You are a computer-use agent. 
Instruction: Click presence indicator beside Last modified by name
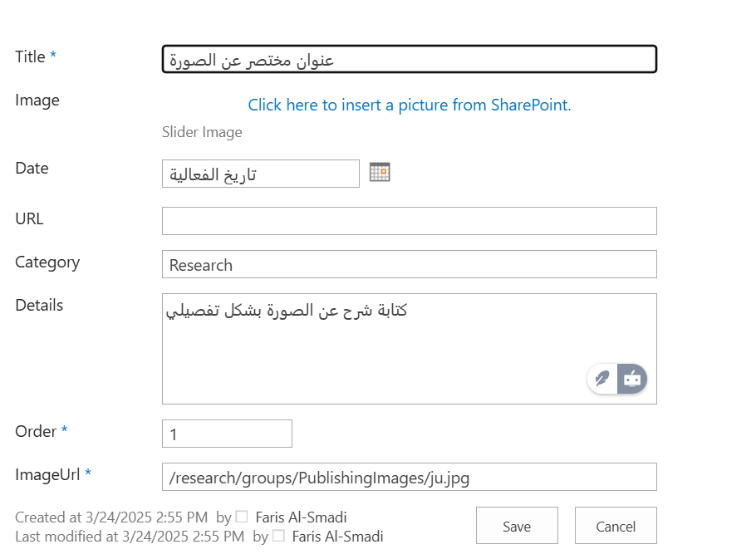pyautogui.click(x=278, y=536)
